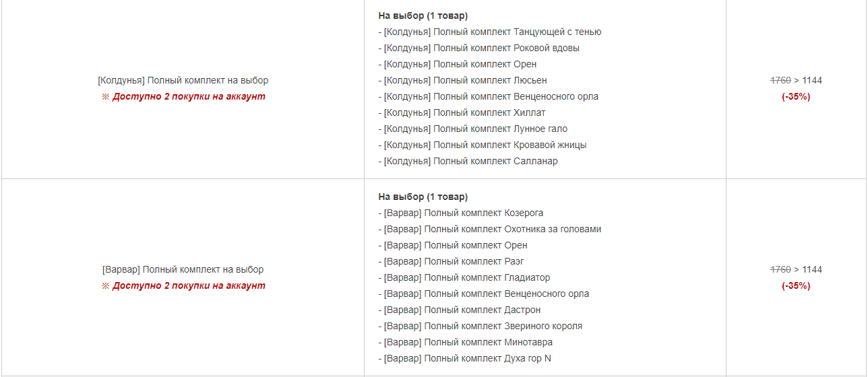Click the [Колдунья] Полный комплект на выбор title
The image size is (868, 377).
point(183,80)
